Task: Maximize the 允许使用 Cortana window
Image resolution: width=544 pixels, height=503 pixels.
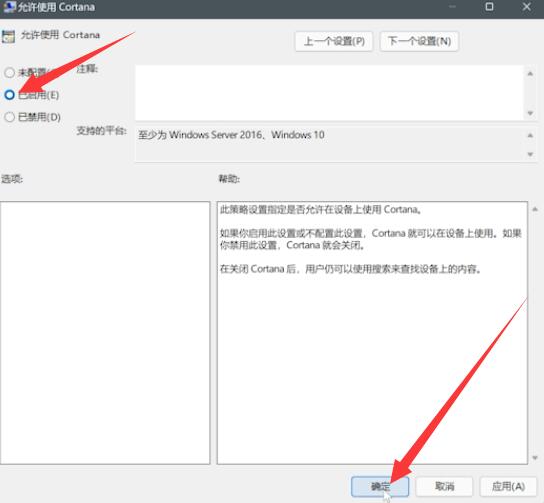Action: pyautogui.click(x=489, y=7)
